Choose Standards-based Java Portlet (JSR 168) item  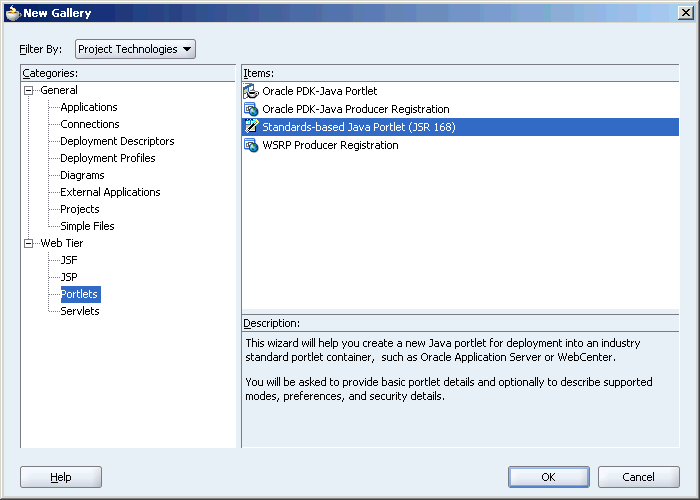[x=460, y=127]
